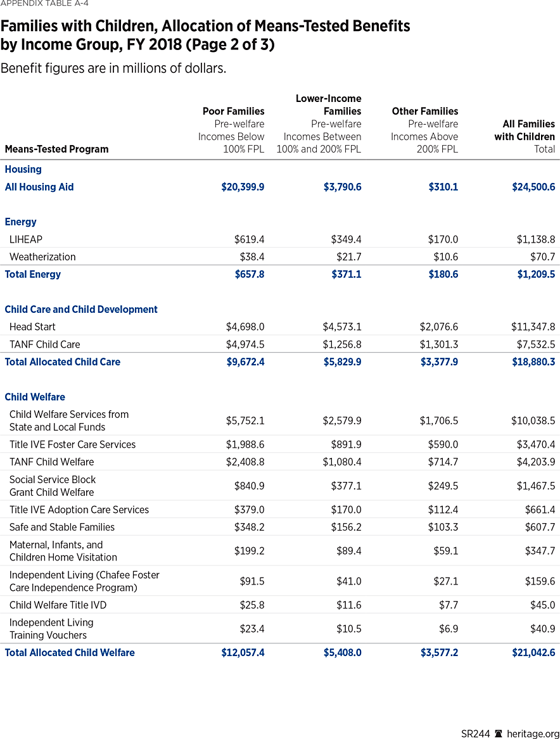The image size is (560, 739).
Task: Click the Safe and Stable Families row label
Action: pos(62,527)
